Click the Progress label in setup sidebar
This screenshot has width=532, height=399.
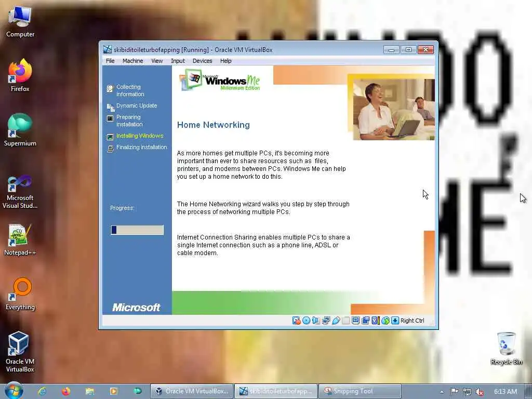tap(122, 208)
